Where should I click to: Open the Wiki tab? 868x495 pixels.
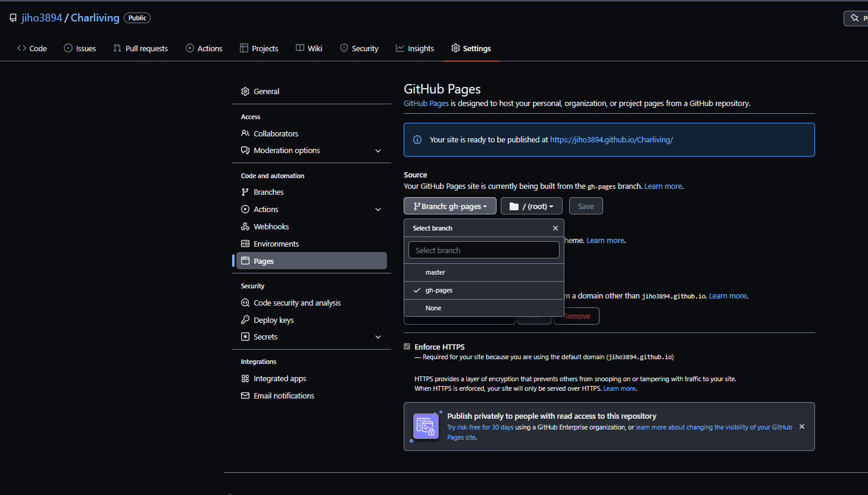(309, 48)
